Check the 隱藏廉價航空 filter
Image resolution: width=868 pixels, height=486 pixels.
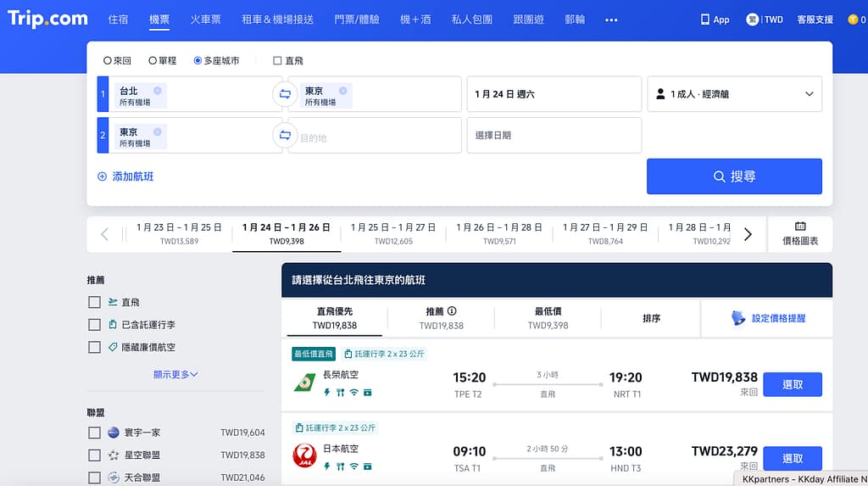point(95,348)
